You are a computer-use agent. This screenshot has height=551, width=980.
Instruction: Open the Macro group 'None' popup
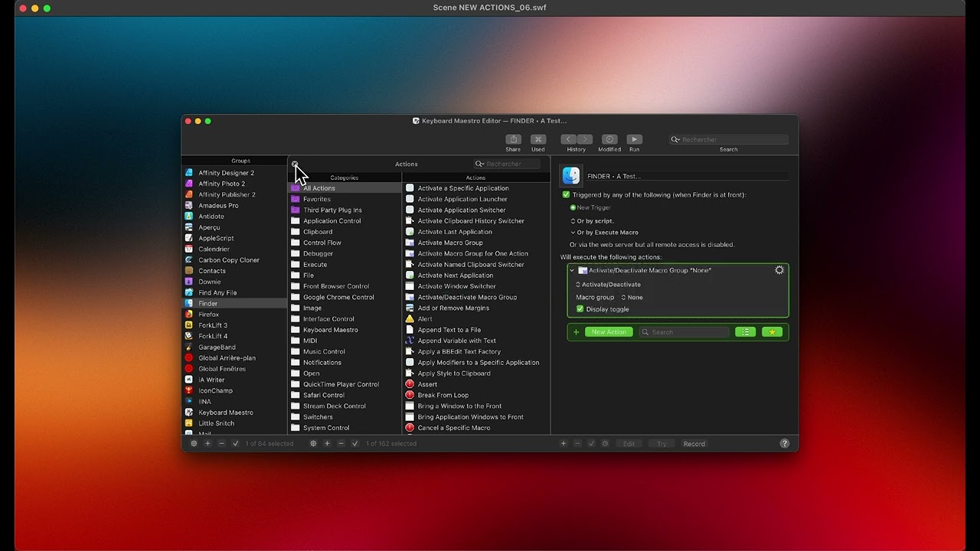[x=632, y=298]
